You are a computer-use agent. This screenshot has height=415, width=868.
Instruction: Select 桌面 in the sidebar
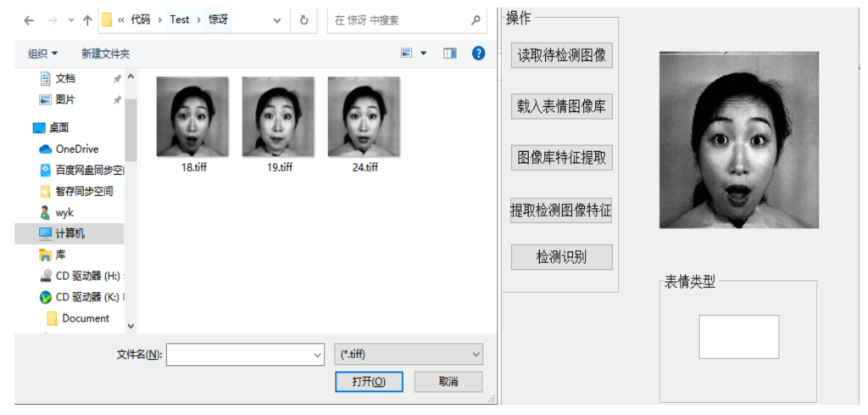click(51, 128)
